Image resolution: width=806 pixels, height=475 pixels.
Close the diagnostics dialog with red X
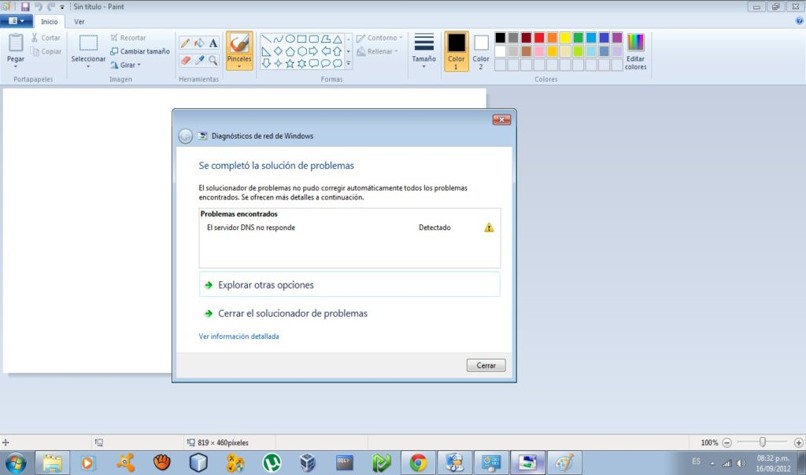click(x=501, y=120)
